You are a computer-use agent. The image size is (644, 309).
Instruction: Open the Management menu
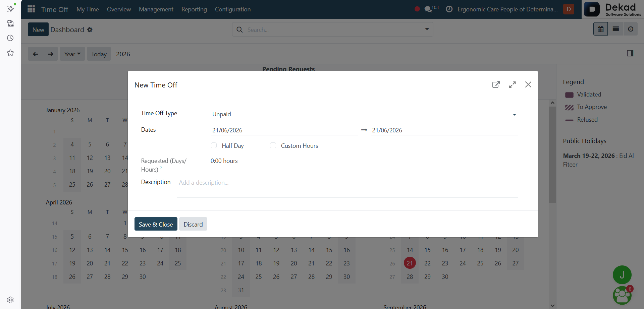pyautogui.click(x=156, y=9)
